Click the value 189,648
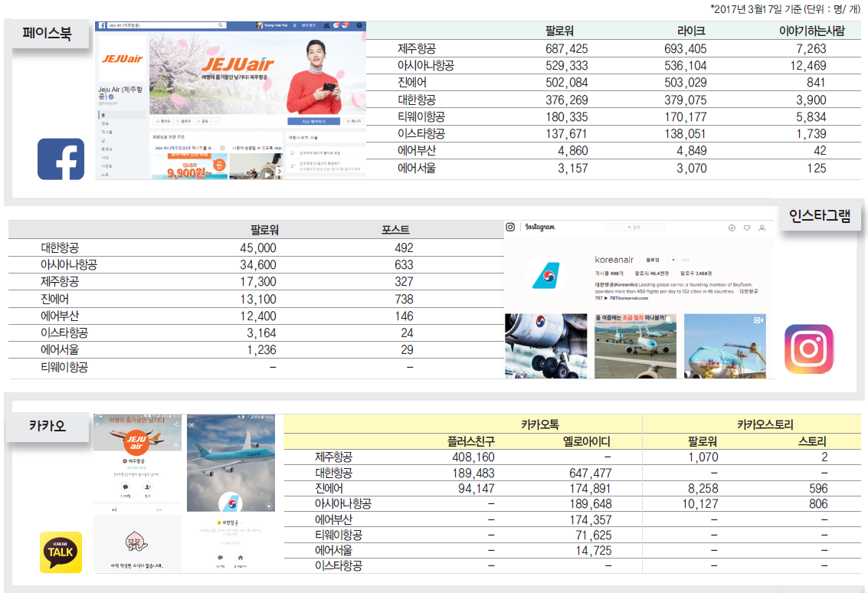The image size is (868, 593). [x=591, y=504]
